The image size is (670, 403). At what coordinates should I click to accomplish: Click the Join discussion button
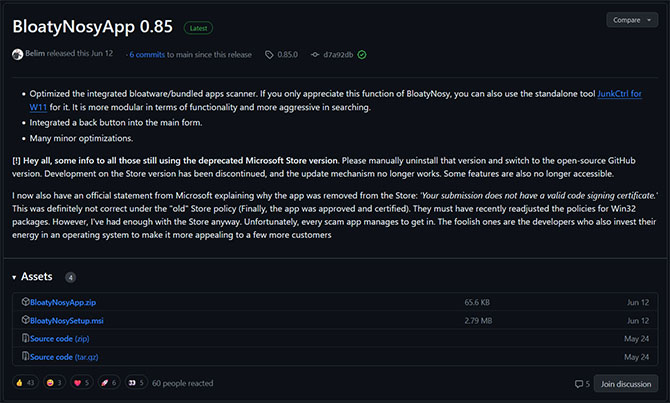[x=626, y=384]
